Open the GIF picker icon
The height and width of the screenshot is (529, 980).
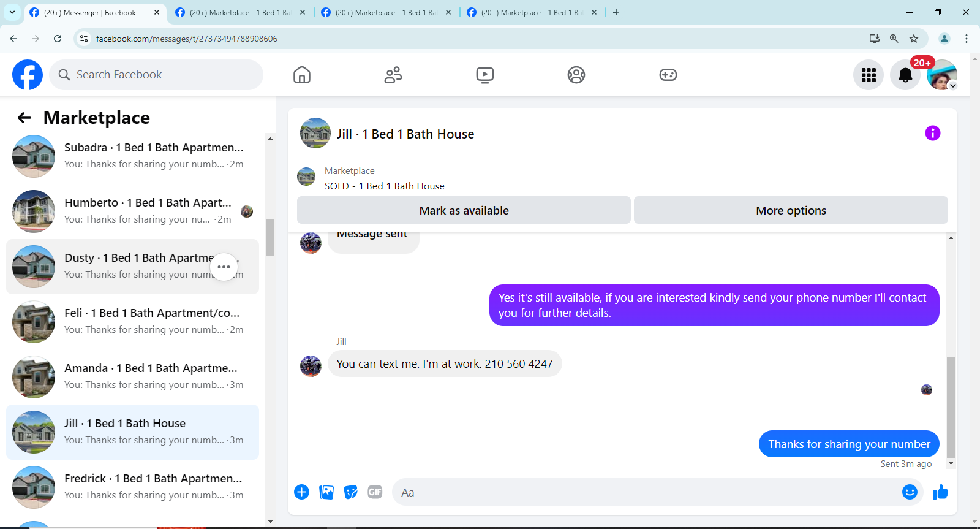pos(375,492)
